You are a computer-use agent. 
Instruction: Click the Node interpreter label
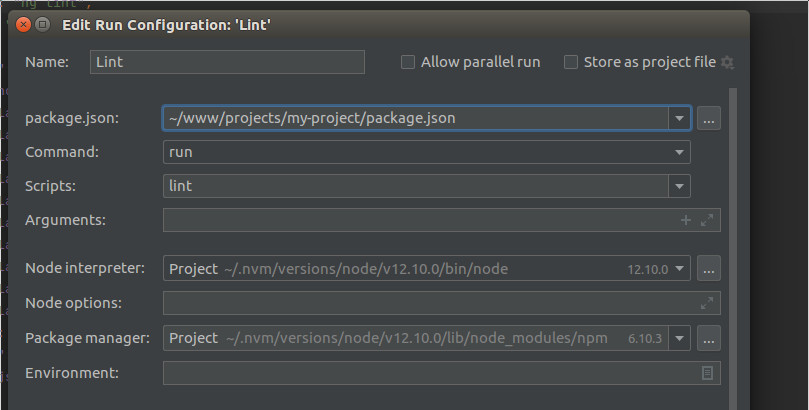85,268
